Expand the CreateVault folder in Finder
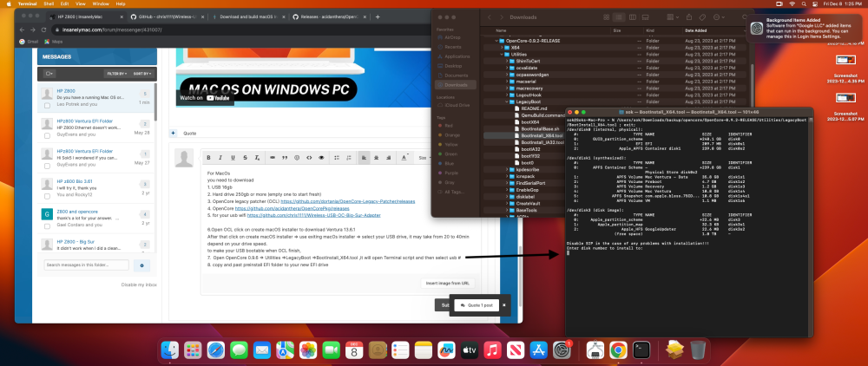This screenshot has height=366, width=868. pos(505,203)
